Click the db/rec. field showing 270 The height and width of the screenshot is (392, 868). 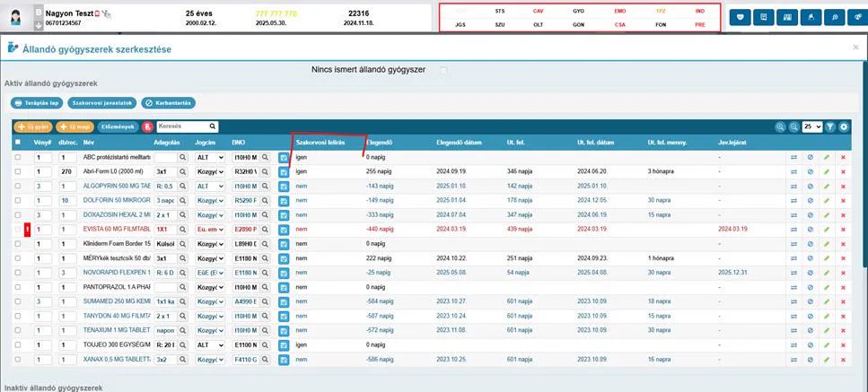pos(68,172)
